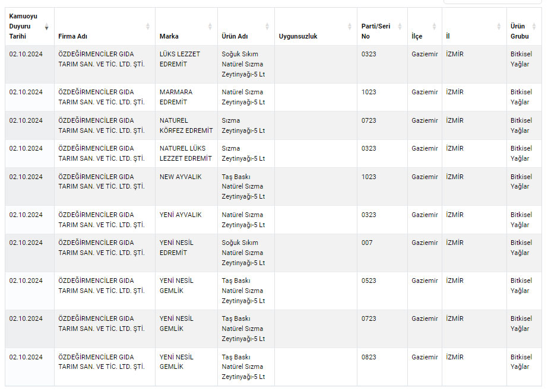Click the Firma Adı header text

(x=73, y=36)
